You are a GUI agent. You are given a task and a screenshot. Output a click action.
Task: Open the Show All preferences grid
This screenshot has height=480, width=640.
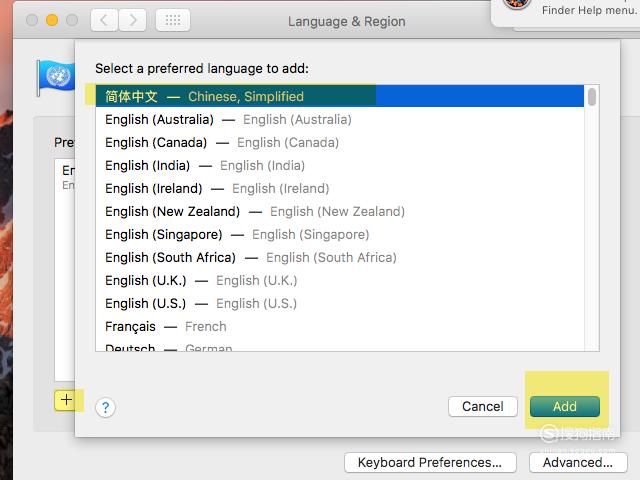[x=173, y=20]
